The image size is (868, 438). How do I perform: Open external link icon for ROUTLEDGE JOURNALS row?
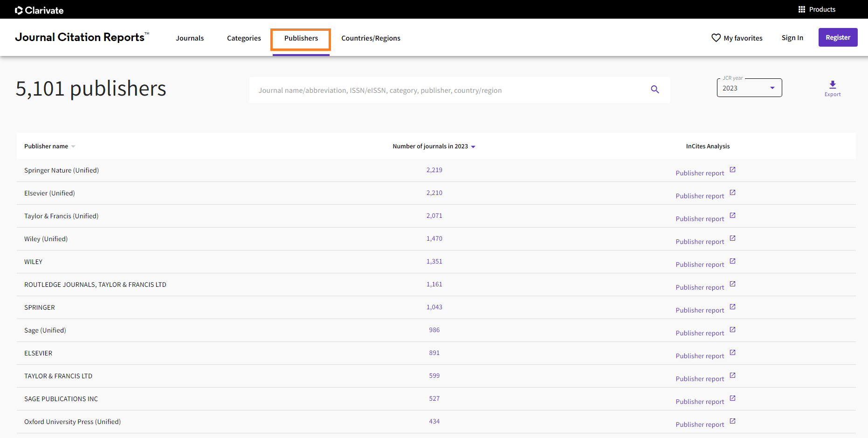coord(733,284)
